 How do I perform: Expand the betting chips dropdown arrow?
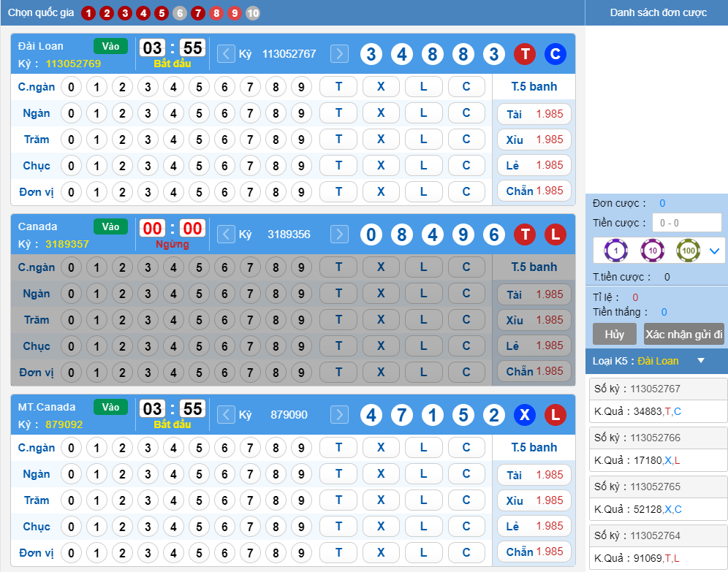714,251
